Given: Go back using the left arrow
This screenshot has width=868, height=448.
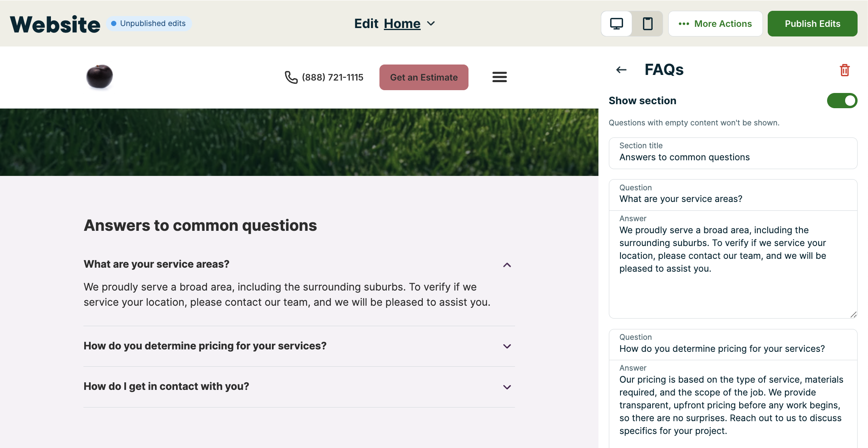Looking at the screenshot, I should (x=621, y=70).
